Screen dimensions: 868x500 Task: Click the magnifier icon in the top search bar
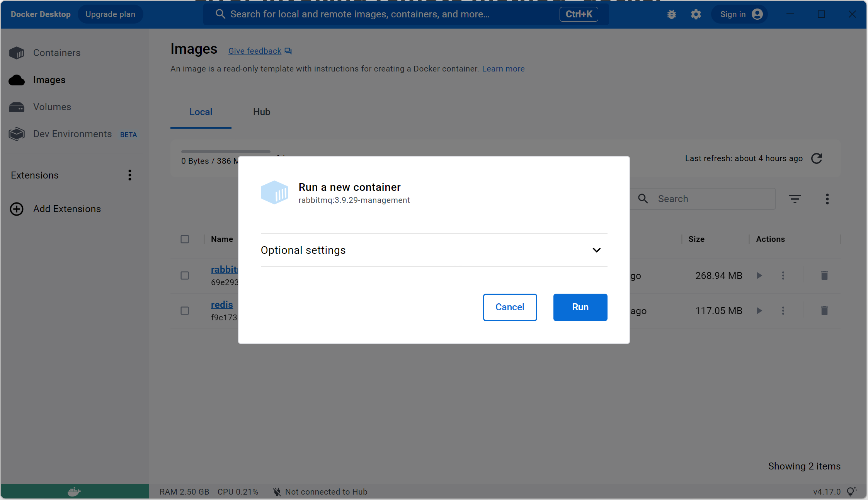[x=220, y=14]
